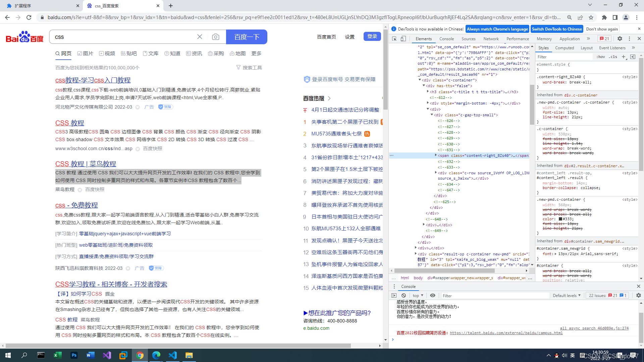Open the Computed tab in Styles pane
Viewport: 644px width, 362px height.
[x=565, y=48]
